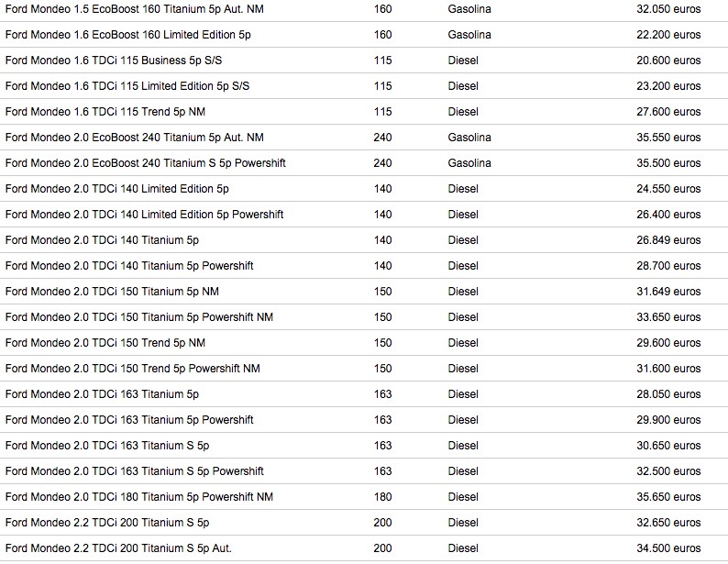Open Ford Mondeo 2.0 TDCi 140 Limited Edition 5p Powershift

tap(144, 215)
